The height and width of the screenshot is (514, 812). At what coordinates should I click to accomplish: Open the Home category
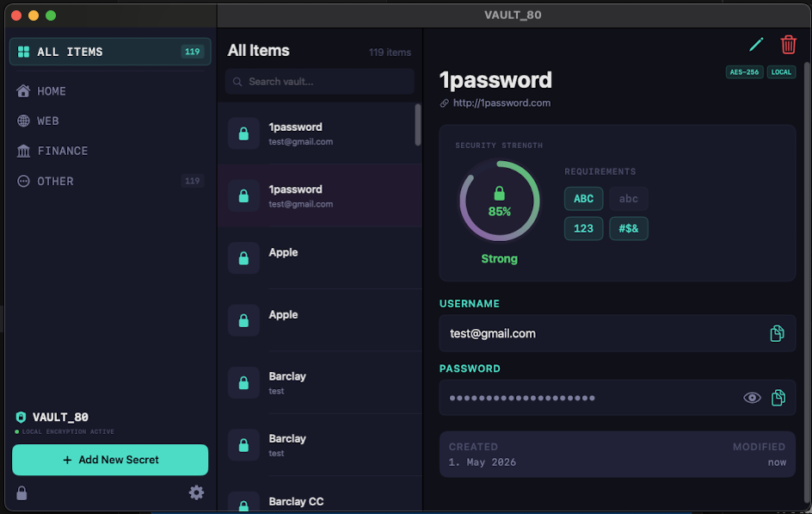(x=110, y=91)
